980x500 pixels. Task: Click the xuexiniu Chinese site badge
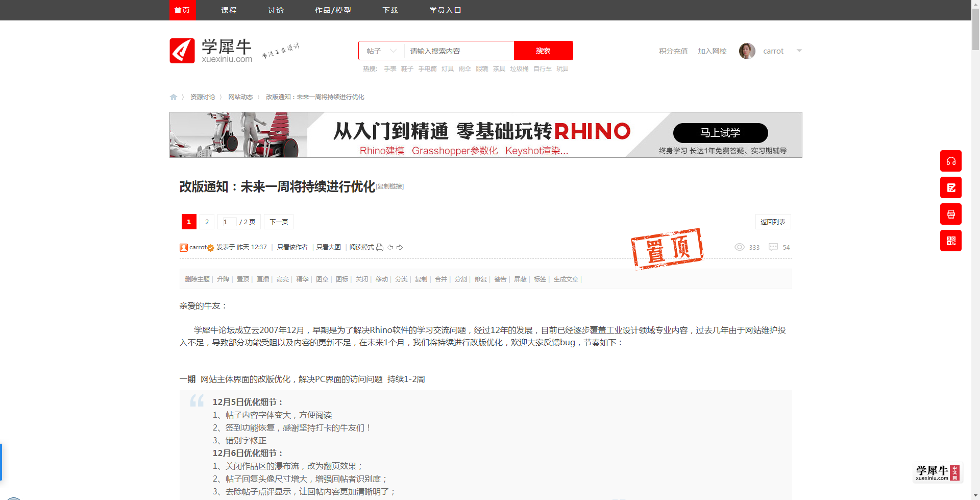pyautogui.click(x=938, y=472)
